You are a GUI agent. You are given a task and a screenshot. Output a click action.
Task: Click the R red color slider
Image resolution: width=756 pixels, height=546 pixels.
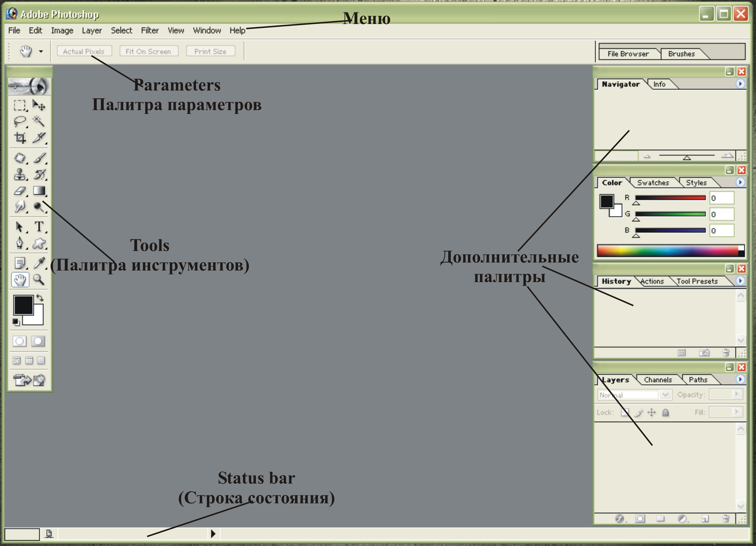click(670, 198)
